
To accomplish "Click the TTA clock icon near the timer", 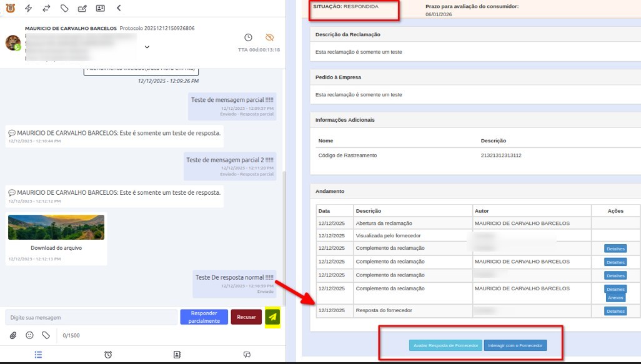I will tap(248, 37).
